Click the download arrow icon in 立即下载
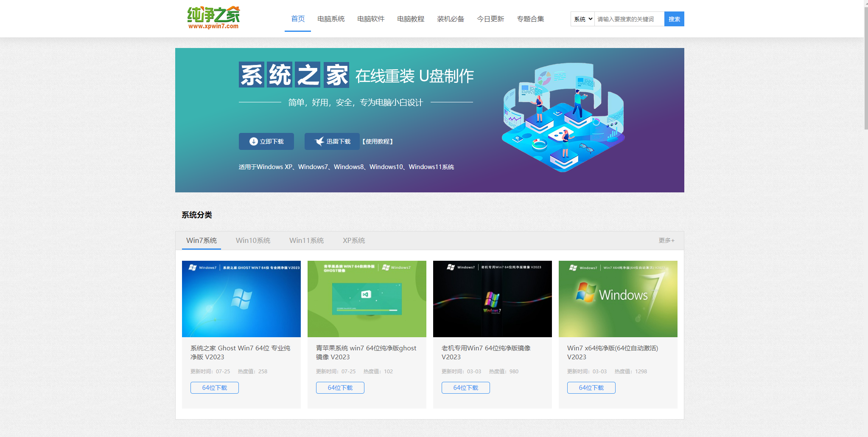Image resolution: width=868 pixels, height=437 pixels. click(254, 141)
